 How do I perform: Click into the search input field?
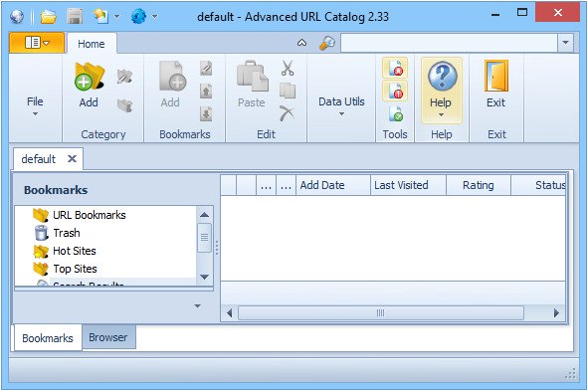(449, 43)
